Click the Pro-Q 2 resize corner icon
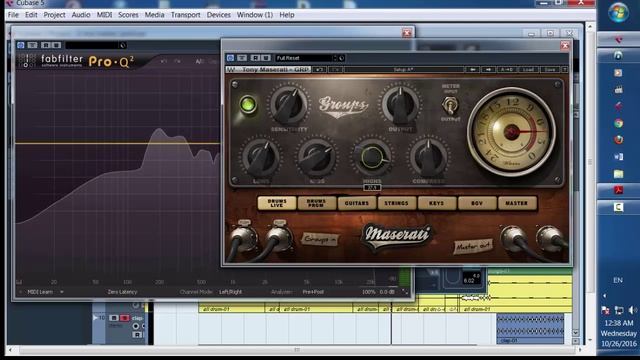 (405, 291)
